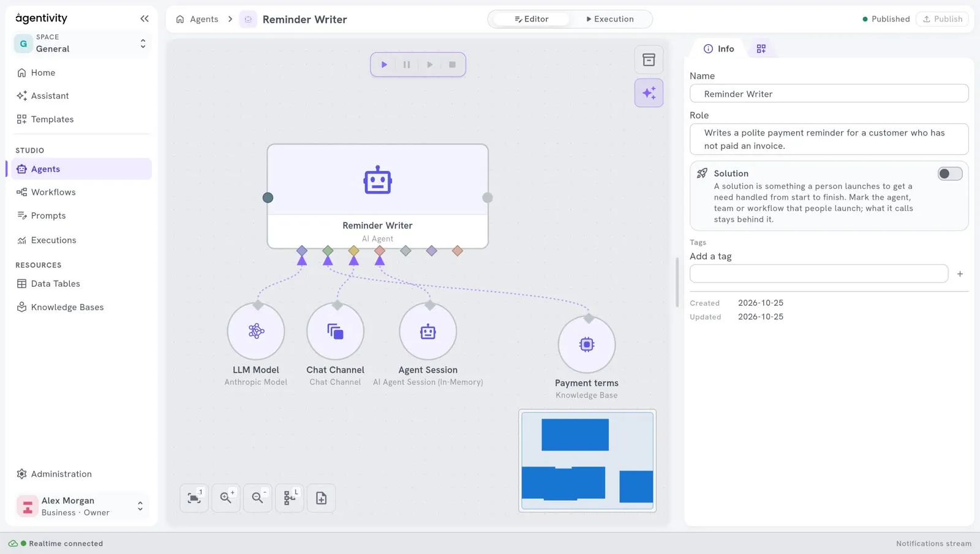Click Notifications stream in the status bar

point(933,544)
